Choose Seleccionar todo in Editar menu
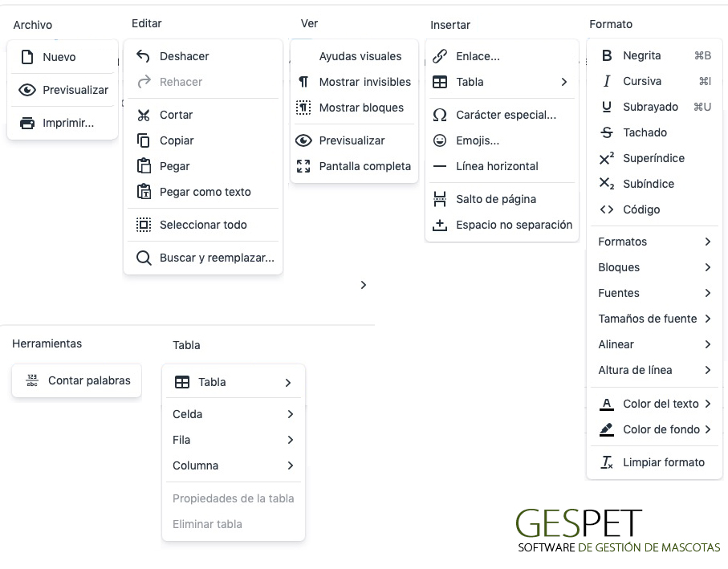 coord(203,225)
